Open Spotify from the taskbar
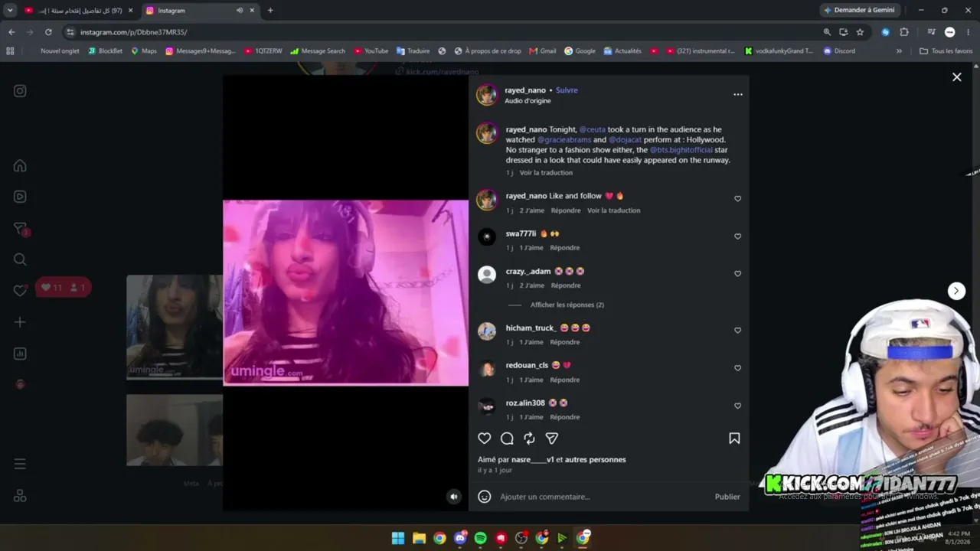980x551 pixels. [480, 538]
